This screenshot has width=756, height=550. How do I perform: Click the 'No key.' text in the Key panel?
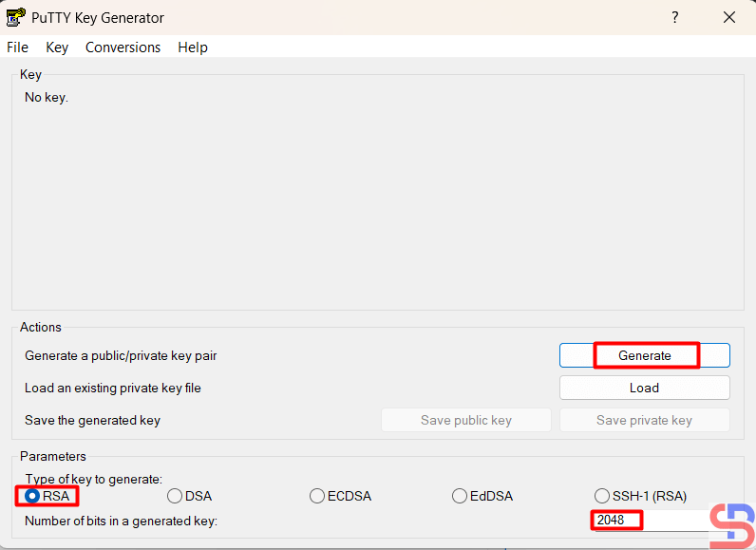(x=47, y=97)
